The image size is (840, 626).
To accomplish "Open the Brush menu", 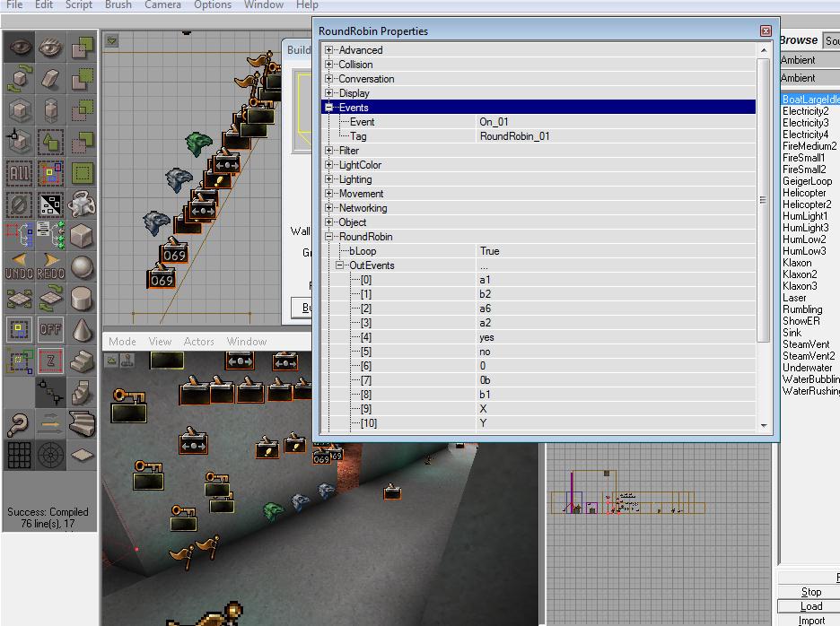I will [118, 4].
